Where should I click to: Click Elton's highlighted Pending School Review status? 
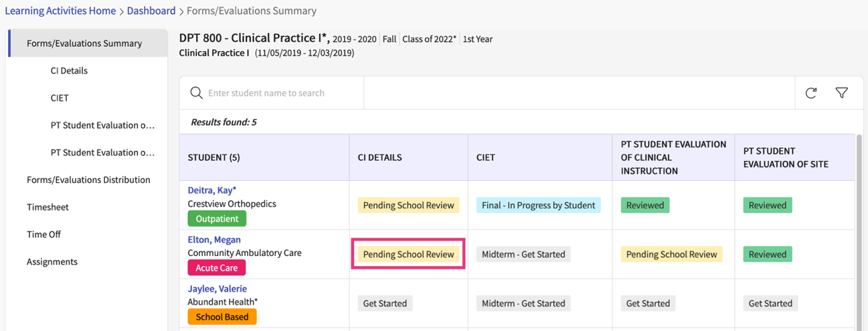coord(408,255)
